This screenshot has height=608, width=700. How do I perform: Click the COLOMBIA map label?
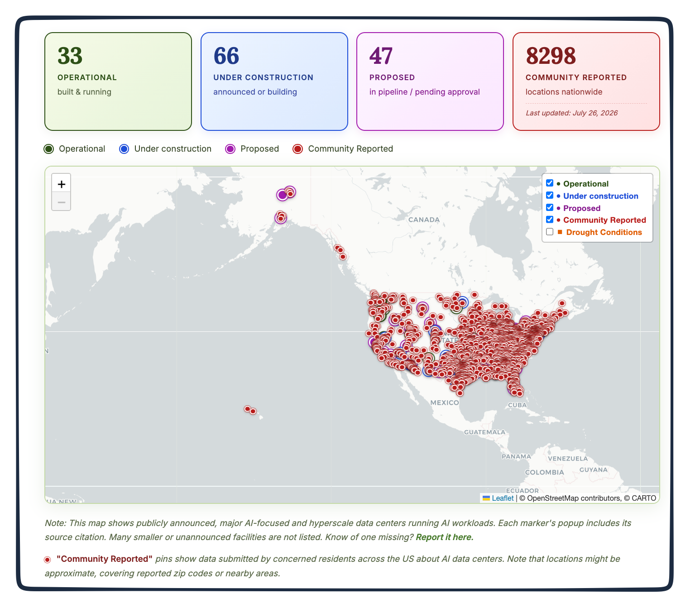(x=545, y=472)
